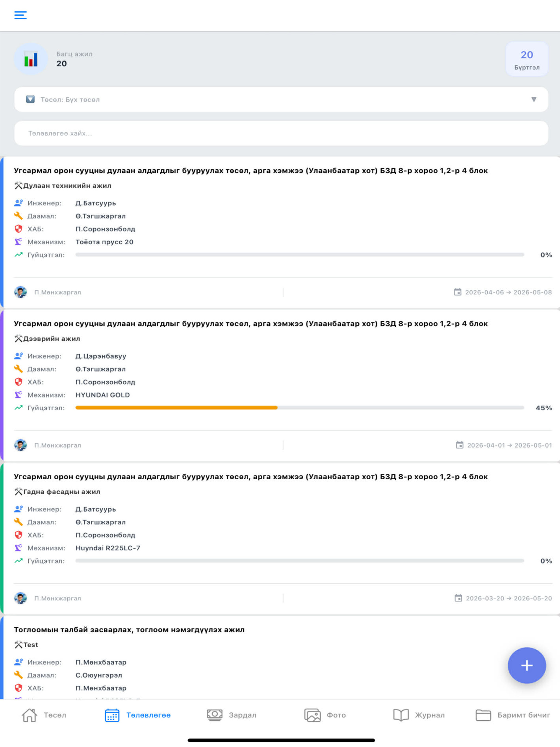Click mechanism value HYUNDAI GOLD
560x747 pixels.
103,395
